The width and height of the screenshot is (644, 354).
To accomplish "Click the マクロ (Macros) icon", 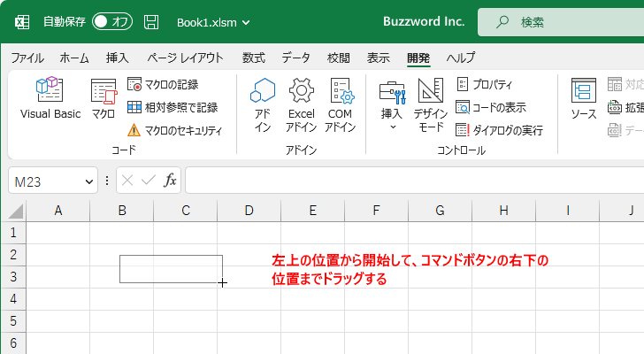I will [103, 98].
